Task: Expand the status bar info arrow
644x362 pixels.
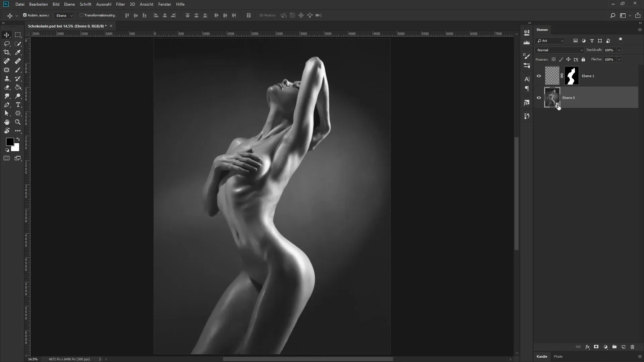Action: pyautogui.click(x=100, y=359)
